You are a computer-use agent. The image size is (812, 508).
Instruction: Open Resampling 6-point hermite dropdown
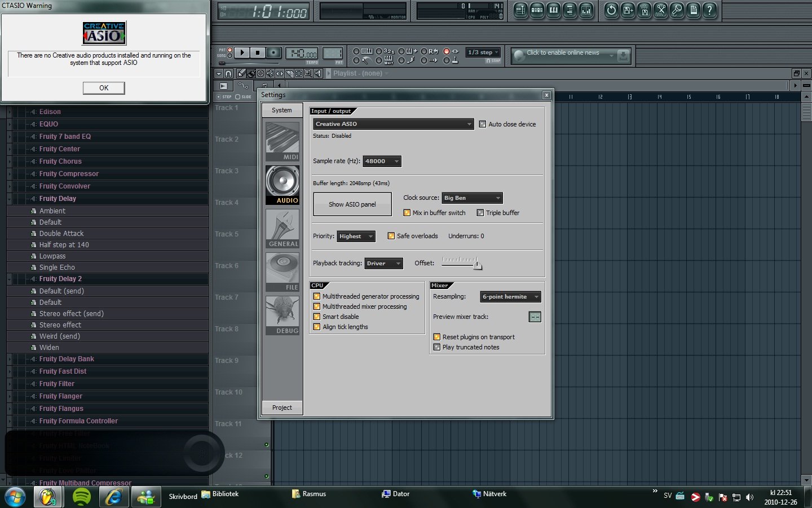pyautogui.click(x=510, y=297)
